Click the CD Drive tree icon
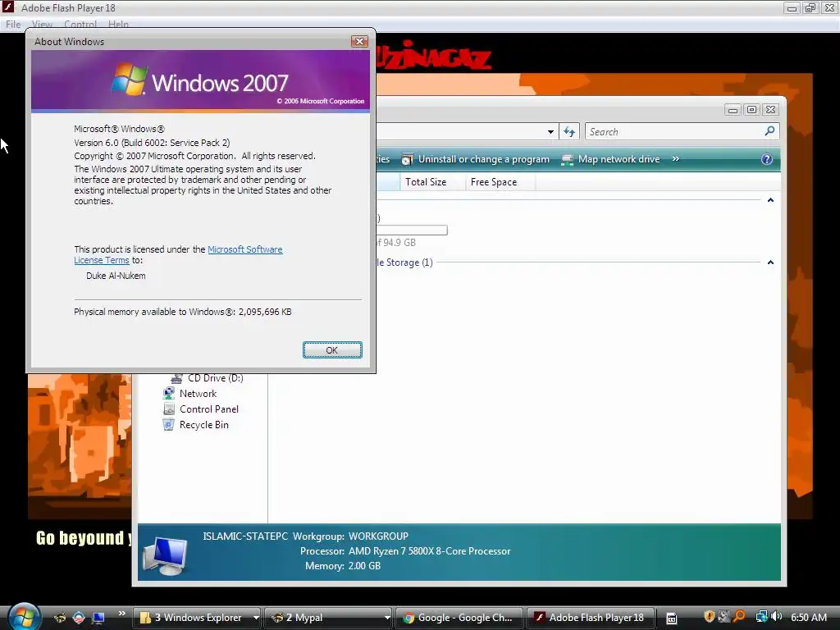Image resolution: width=840 pixels, height=630 pixels. [177, 379]
